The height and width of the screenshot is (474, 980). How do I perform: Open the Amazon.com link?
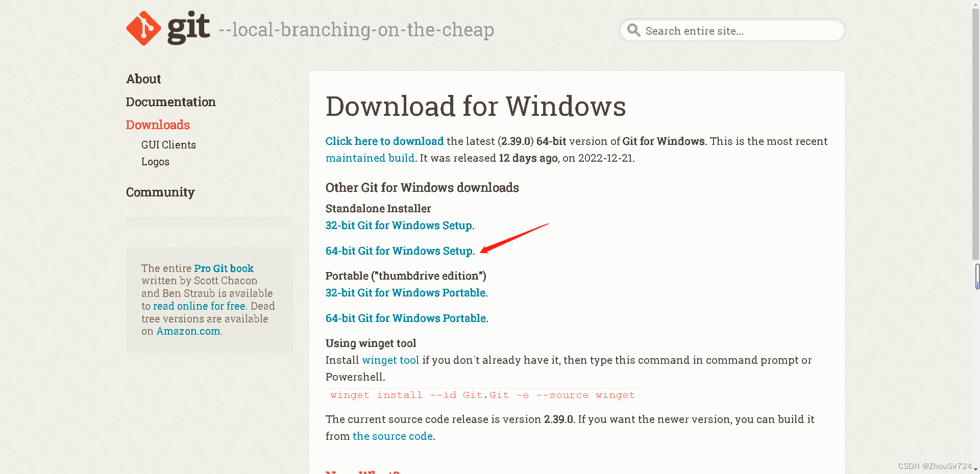click(188, 331)
